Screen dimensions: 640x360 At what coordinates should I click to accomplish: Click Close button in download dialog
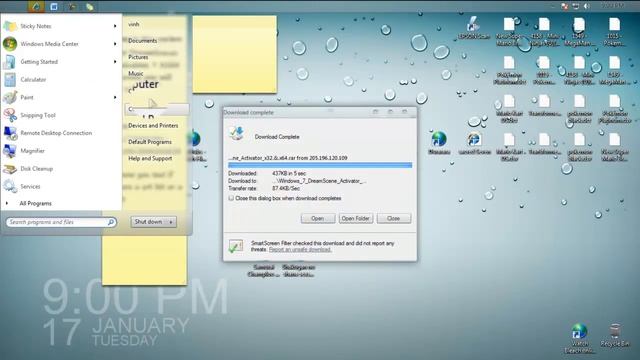[x=393, y=218]
